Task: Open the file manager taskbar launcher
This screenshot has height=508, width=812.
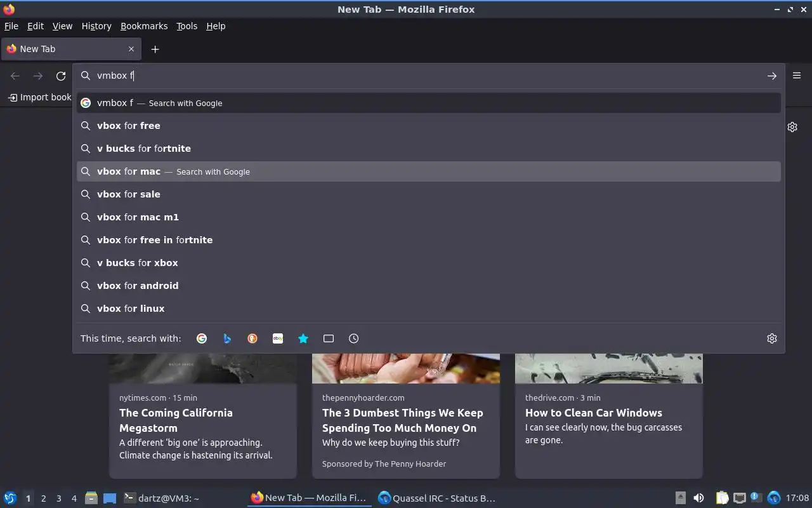Action: (x=91, y=498)
